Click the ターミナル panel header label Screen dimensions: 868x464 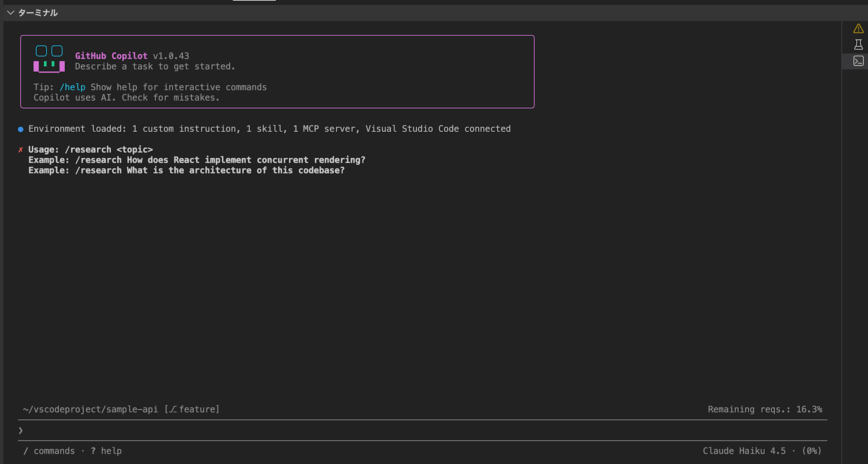click(38, 13)
